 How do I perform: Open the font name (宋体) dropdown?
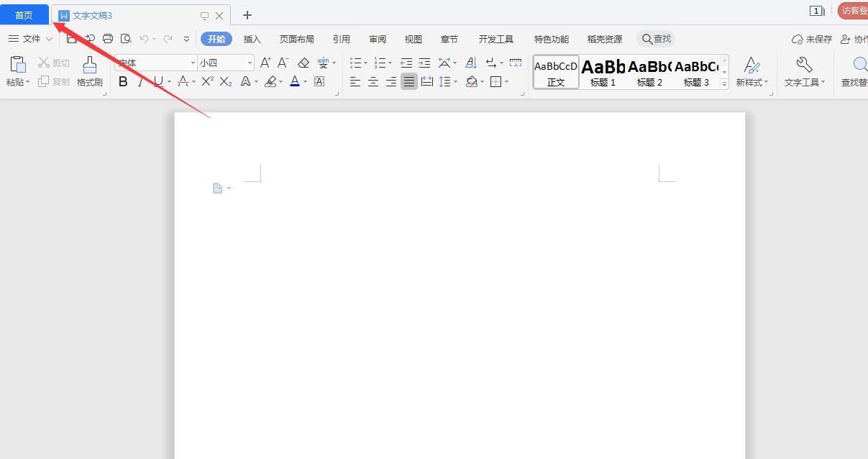193,63
